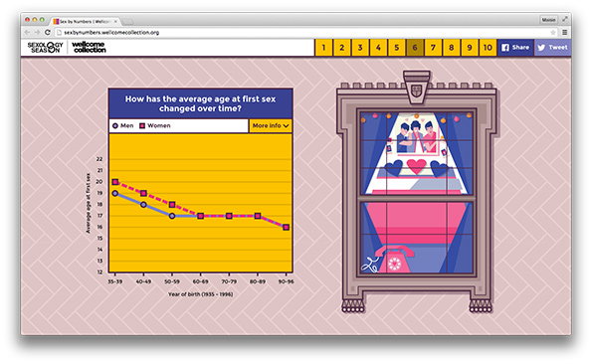Click the data point at 60-69
Image resolution: width=592 pixels, height=364 pixels.
click(x=200, y=216)
